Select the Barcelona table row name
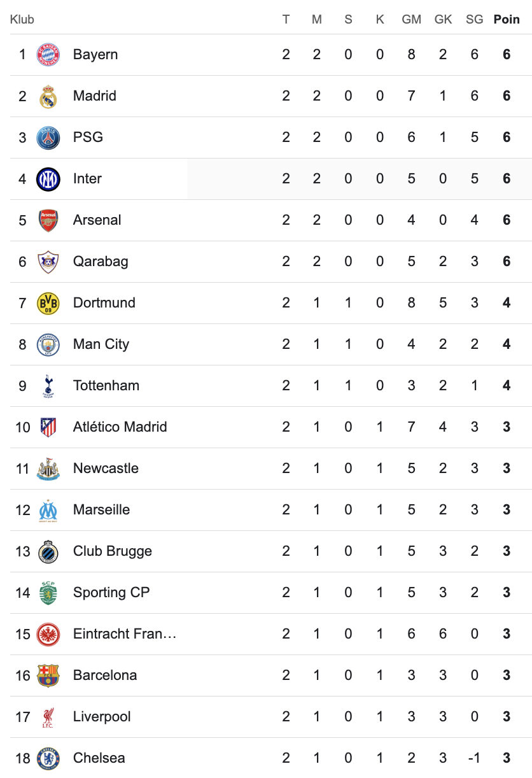This screenshot has width=532, height=778. pos(105,675)
